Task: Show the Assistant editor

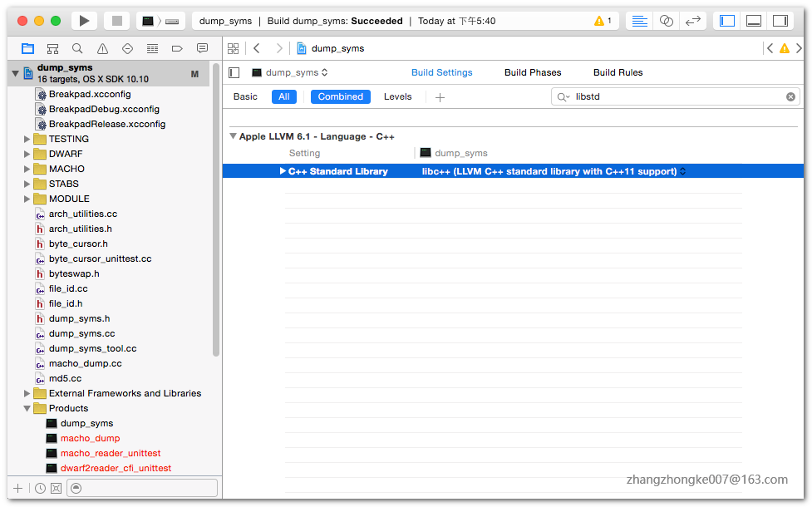Action: point(666,21)
